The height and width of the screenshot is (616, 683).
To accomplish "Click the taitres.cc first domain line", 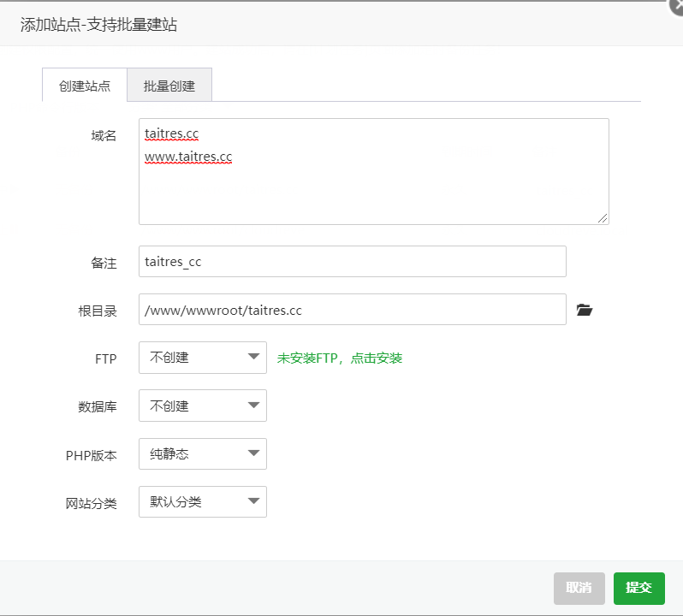I will point(172,133).
